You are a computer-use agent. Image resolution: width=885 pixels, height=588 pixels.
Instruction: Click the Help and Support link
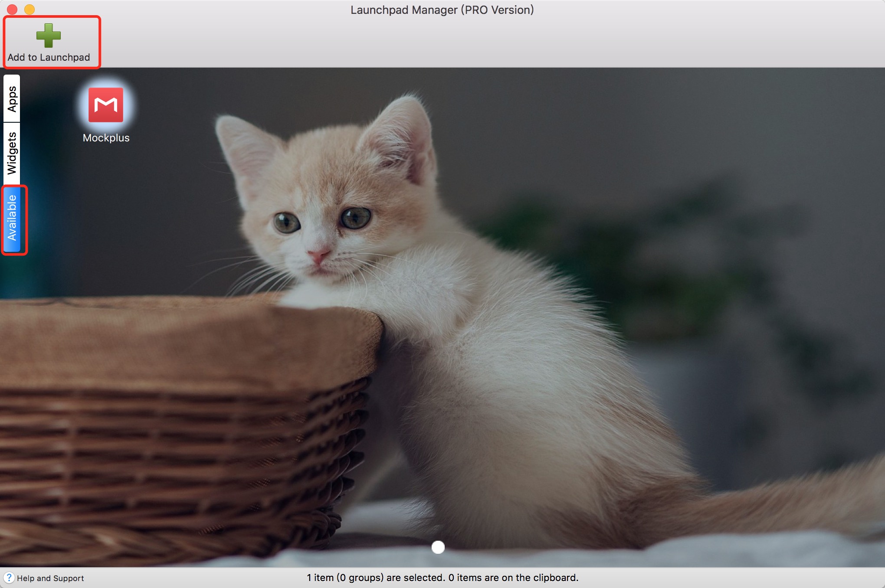[x=50, y=578]
